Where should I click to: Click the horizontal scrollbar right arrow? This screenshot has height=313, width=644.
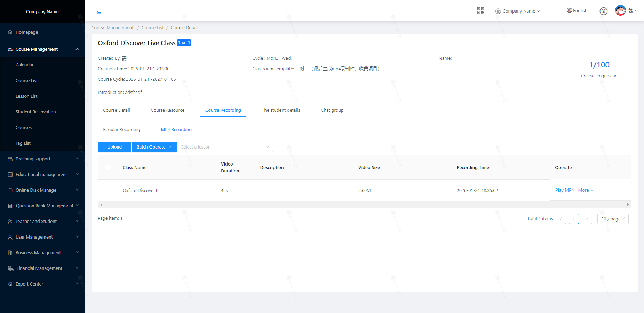[628, 205]
